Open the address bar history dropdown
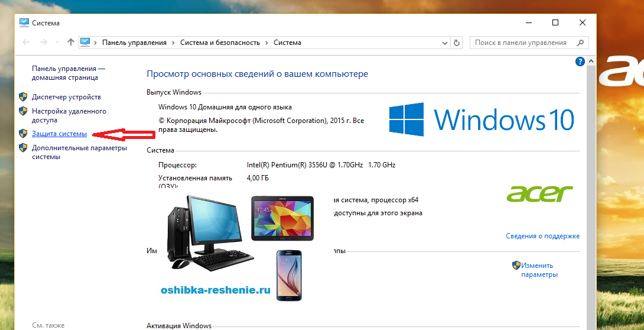Image resolution: width=644 pixels, height=330 pixels. (x=445, y=43)
